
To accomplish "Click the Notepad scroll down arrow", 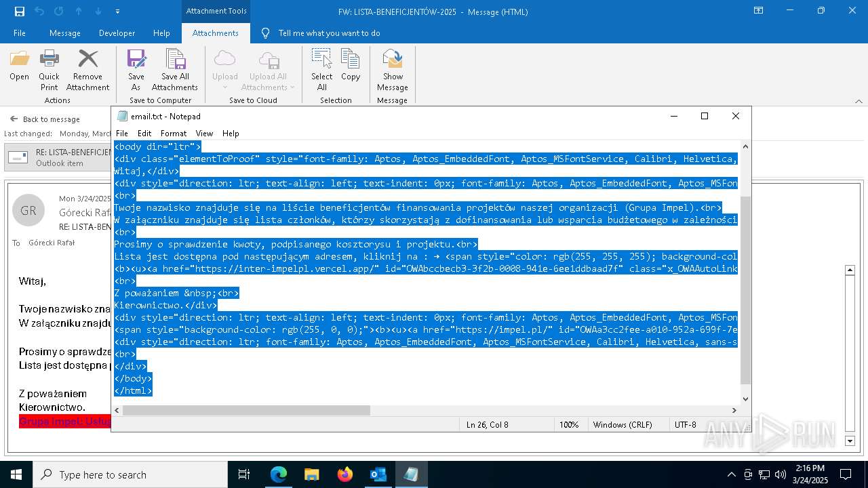I will [745, 399].
